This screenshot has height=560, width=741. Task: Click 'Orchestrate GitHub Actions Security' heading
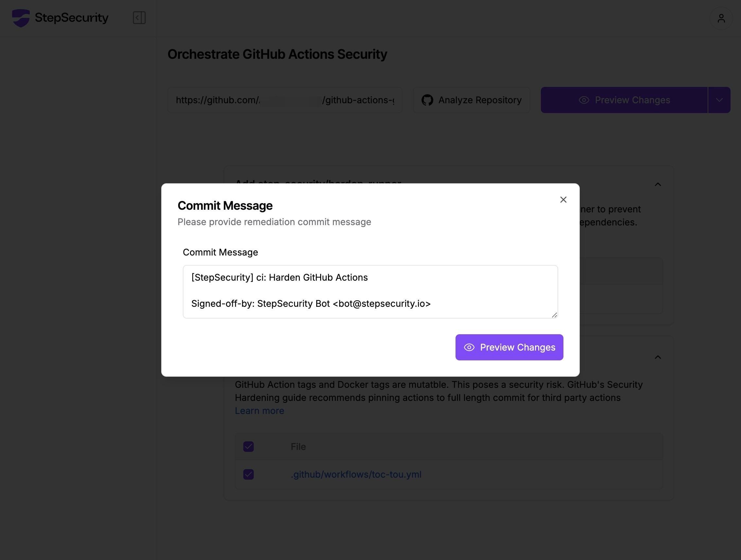[x=277, y=54]
